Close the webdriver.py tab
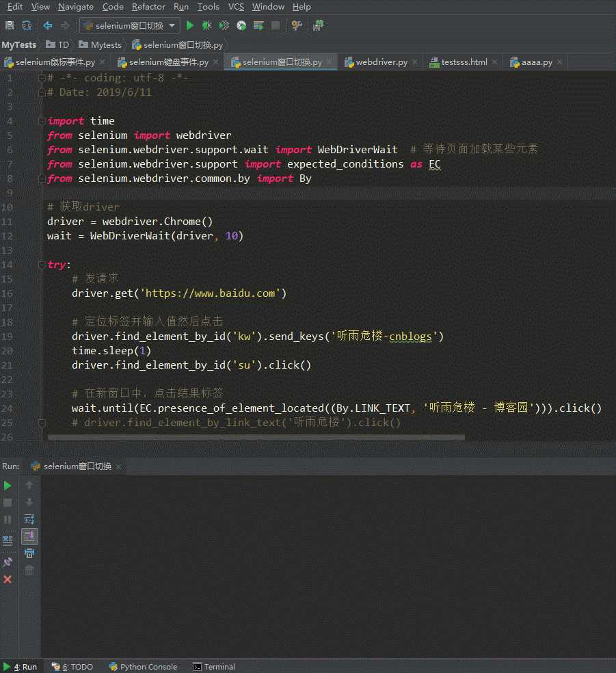This screenshot has height=673, width=616. click(415, 62)
